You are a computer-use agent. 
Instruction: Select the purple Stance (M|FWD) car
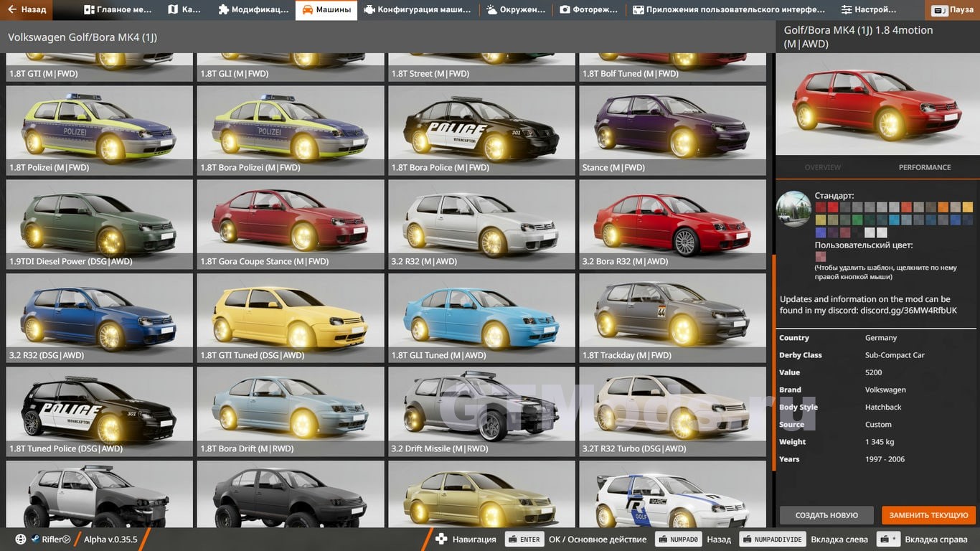[x=673, y=131]
